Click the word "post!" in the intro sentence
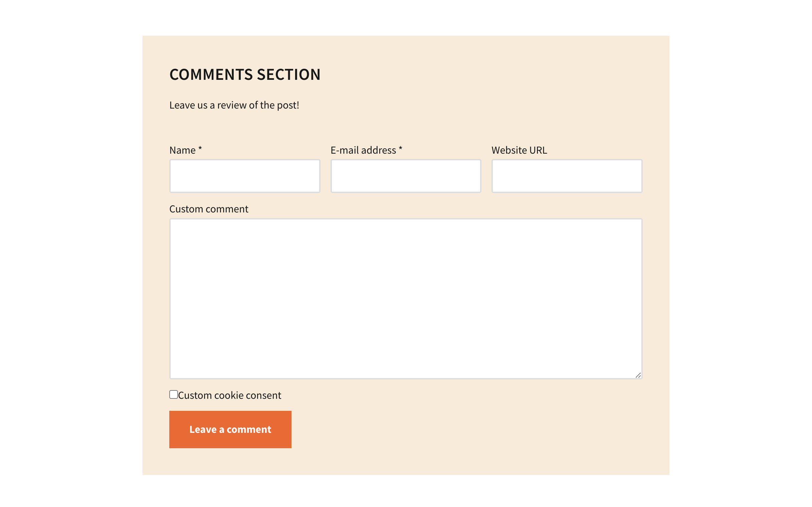Screen dimensions: 812x507 pos(288,105)
